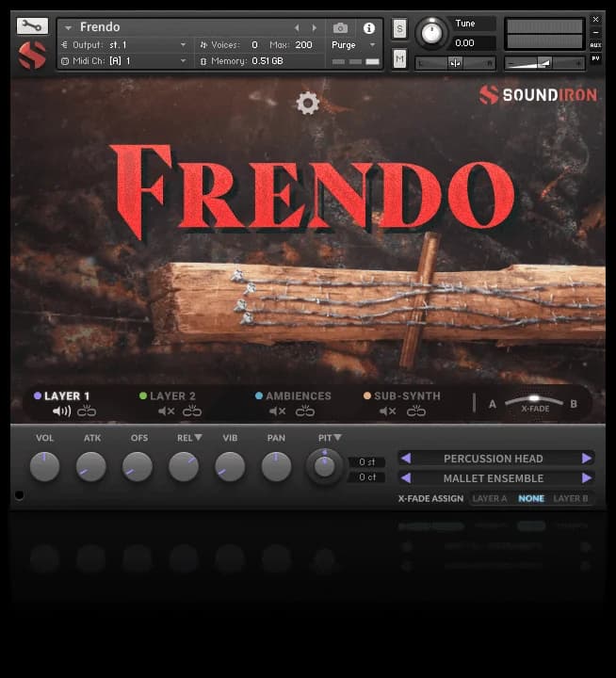Solo the instrument with the S button

[x=399, y=29]
